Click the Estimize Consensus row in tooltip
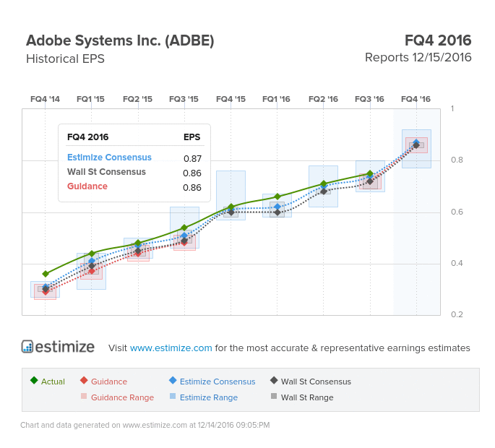Screen dimensions: 495x448 (134, 158)
